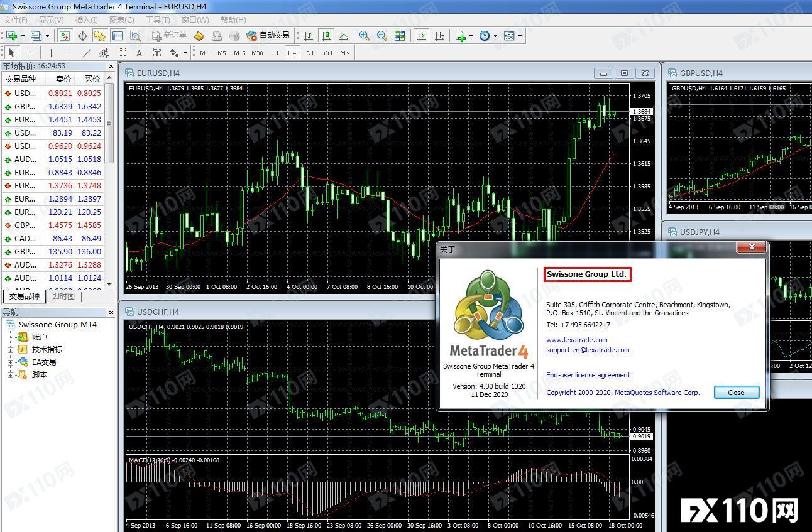Open the www.lexatrade.com link

[x=576, y=340]
